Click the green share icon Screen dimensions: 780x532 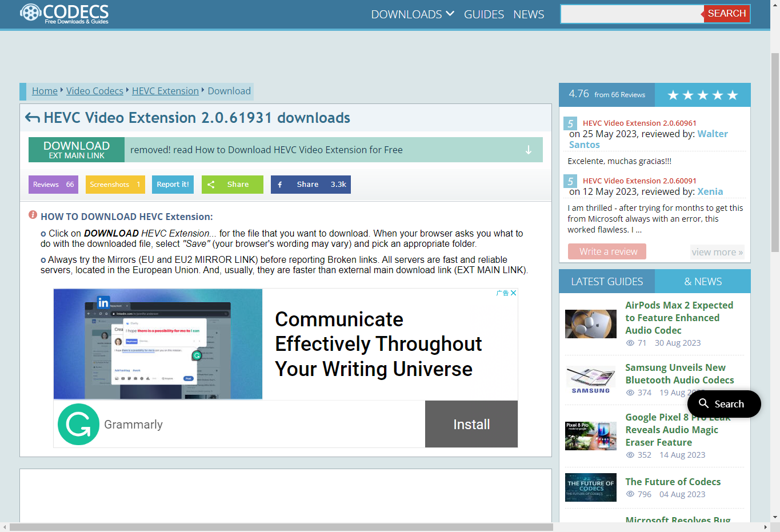[x=211, y=185]
